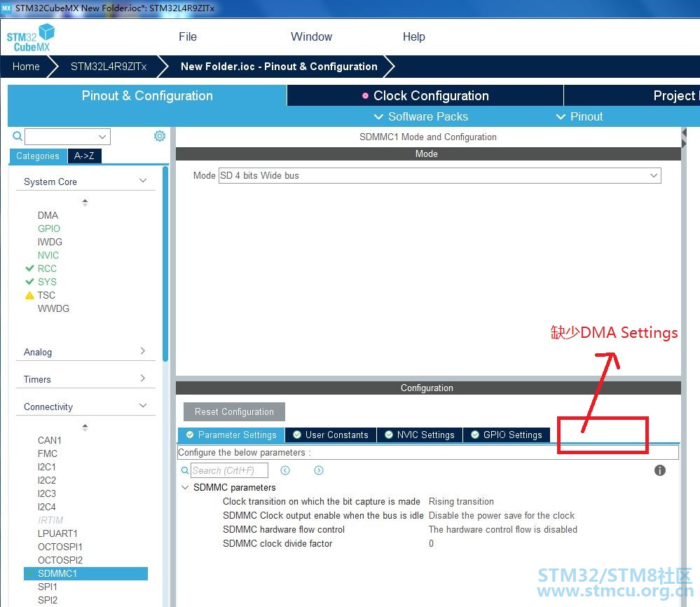Click the STM32L4R9ZITx breadcrumb

[109, 67]
